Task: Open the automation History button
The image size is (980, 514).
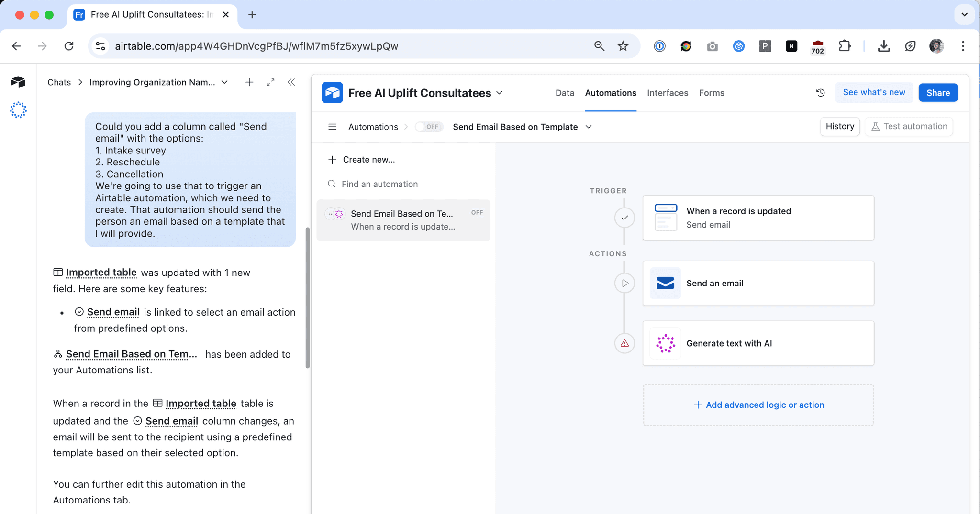Action: click(x=840, y=126)
